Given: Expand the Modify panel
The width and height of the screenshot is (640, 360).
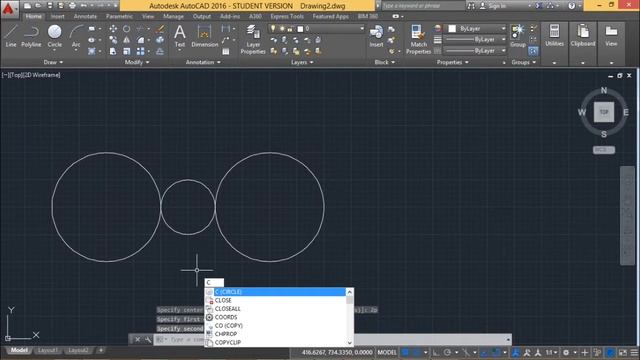Looking at the screenshot, I should click(x=137, y=62).
